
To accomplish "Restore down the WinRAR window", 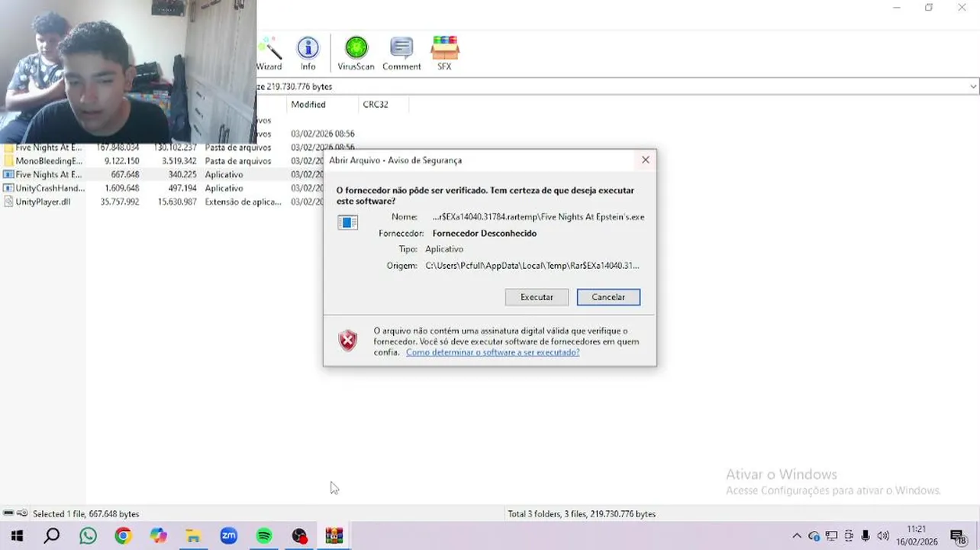I will [x=929, y=8].
